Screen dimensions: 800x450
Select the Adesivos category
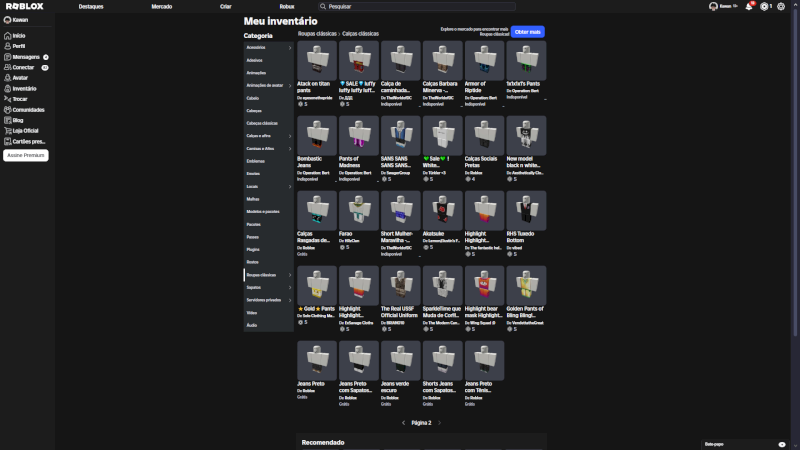[x=268, y=60]
